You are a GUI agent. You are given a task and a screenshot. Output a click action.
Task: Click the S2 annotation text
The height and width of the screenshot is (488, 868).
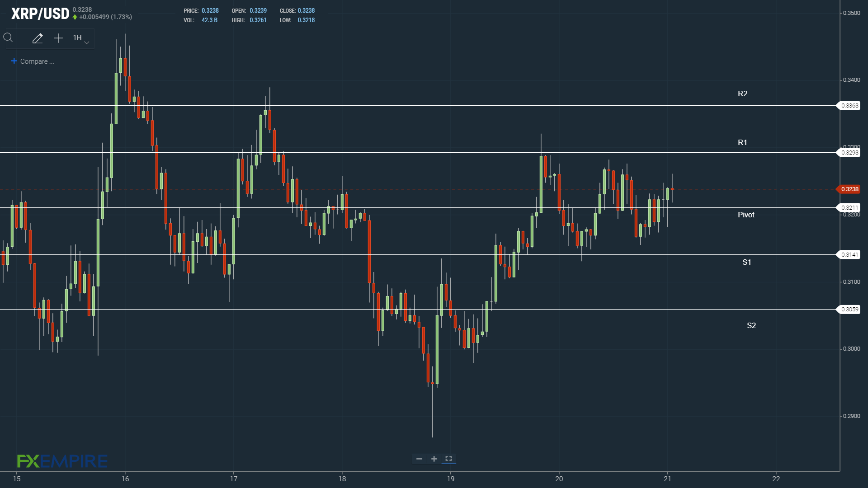(x=751, y=326)
